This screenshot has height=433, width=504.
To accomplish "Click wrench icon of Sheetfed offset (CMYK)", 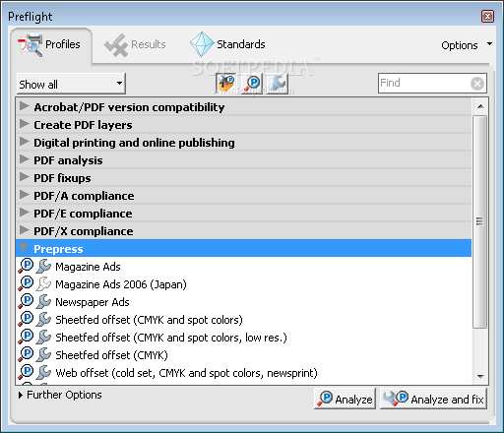I will (x=43, y=354).
